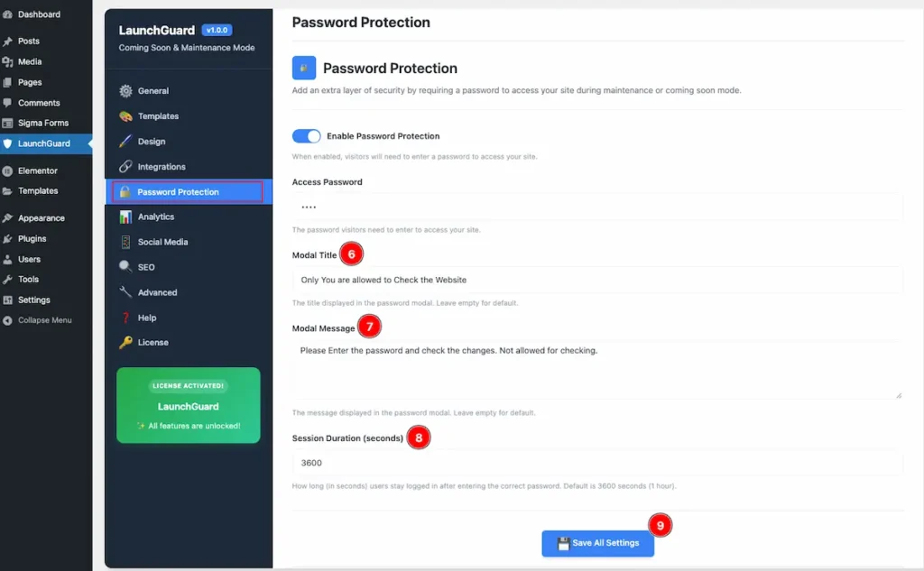Go to the SEO tab
This screenshot has width=924, height=571.
point(189,267)
